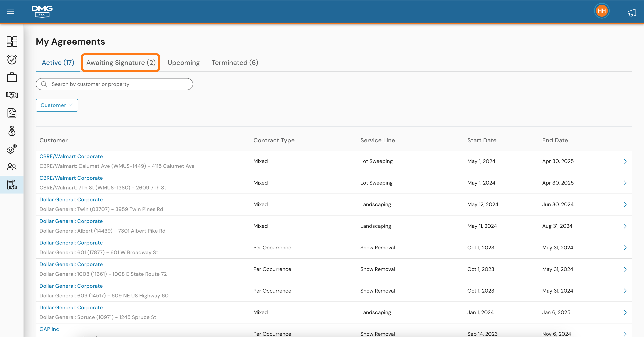Screen dimensions: 644x337
Task: Select property text 'Dollar General: 609 (14517)'
Action: pyautogui.click(x=73, y=295)
